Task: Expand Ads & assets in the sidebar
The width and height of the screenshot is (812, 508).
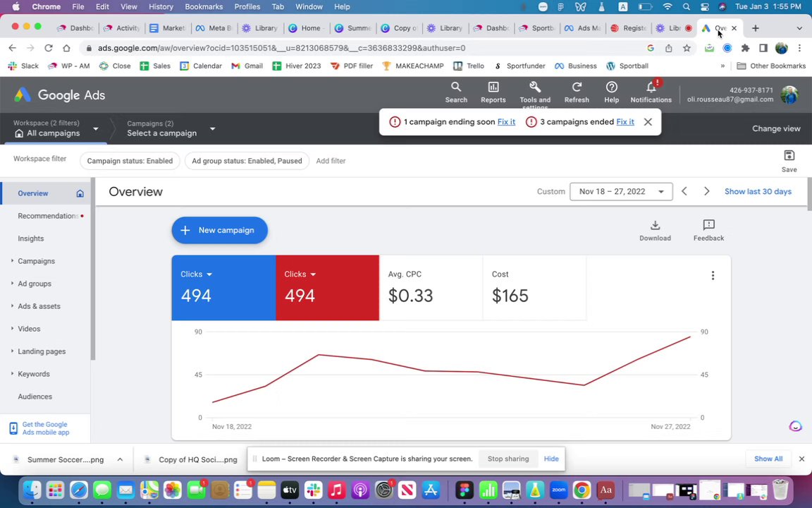Action: tap(13, 306)
